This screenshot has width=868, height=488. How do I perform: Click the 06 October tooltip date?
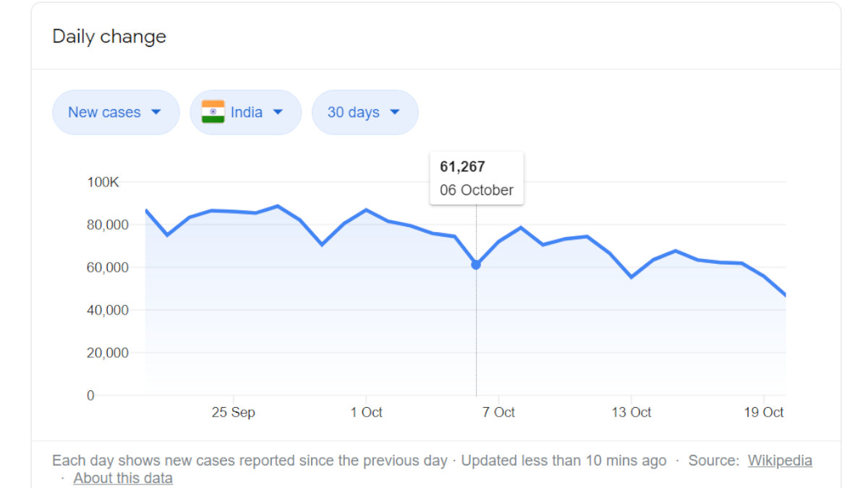pyautogui.click(x=477, y=190)
